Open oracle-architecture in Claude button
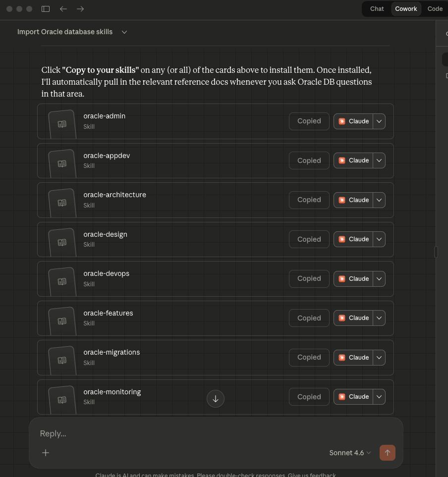 (x=353, y=200)
